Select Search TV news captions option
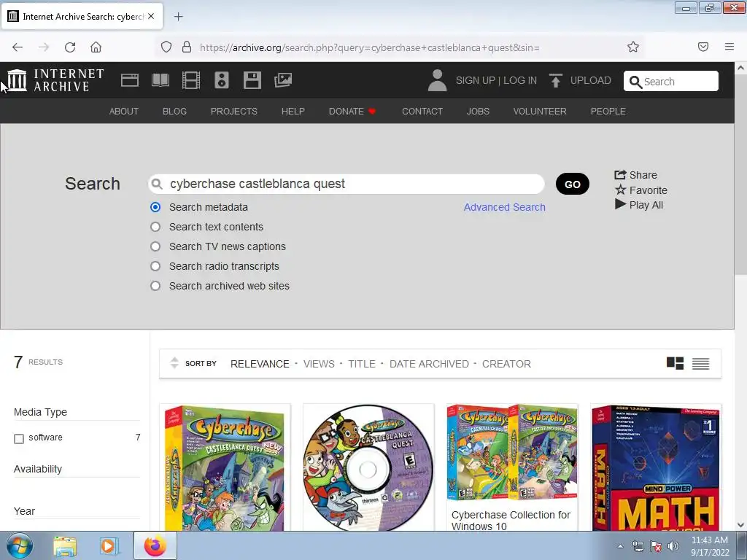 point(155,246)
